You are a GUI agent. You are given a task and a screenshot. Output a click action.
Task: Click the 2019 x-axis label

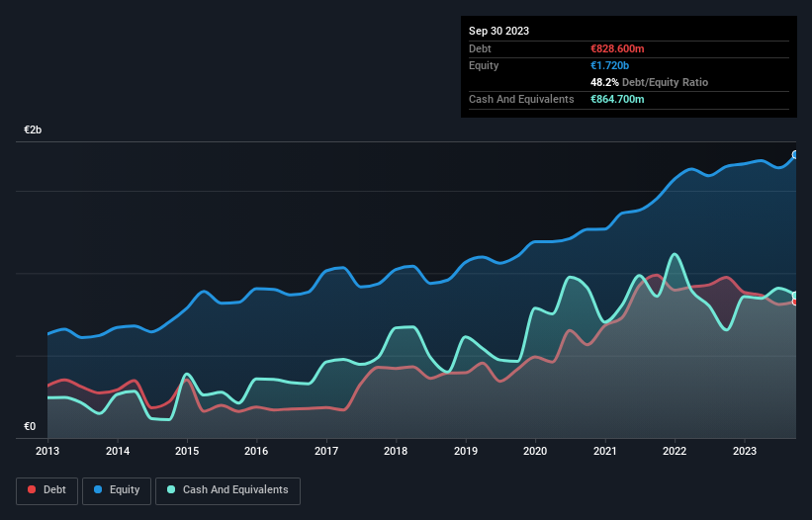click(x=466, y=451)
